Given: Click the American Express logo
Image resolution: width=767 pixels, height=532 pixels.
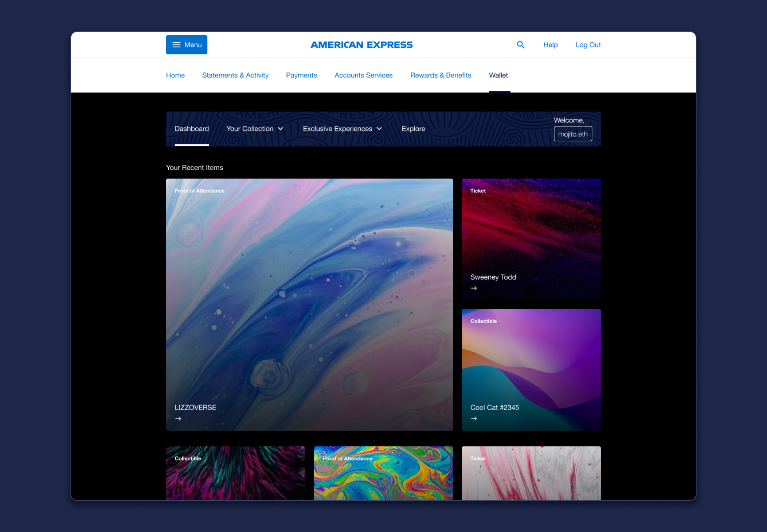Looking at the screenshot, I should [x=362, y=45].
